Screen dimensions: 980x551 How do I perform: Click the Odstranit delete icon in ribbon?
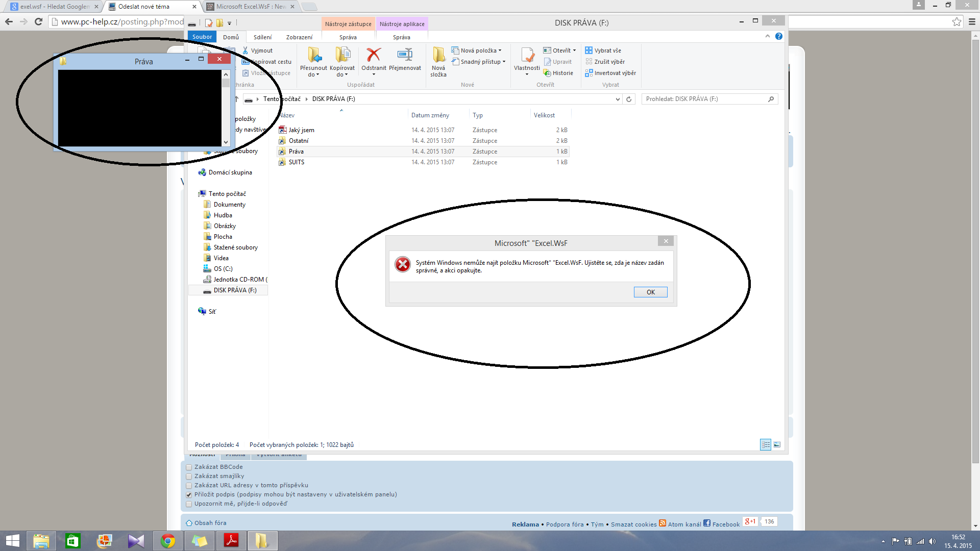[x=374, y=55]
